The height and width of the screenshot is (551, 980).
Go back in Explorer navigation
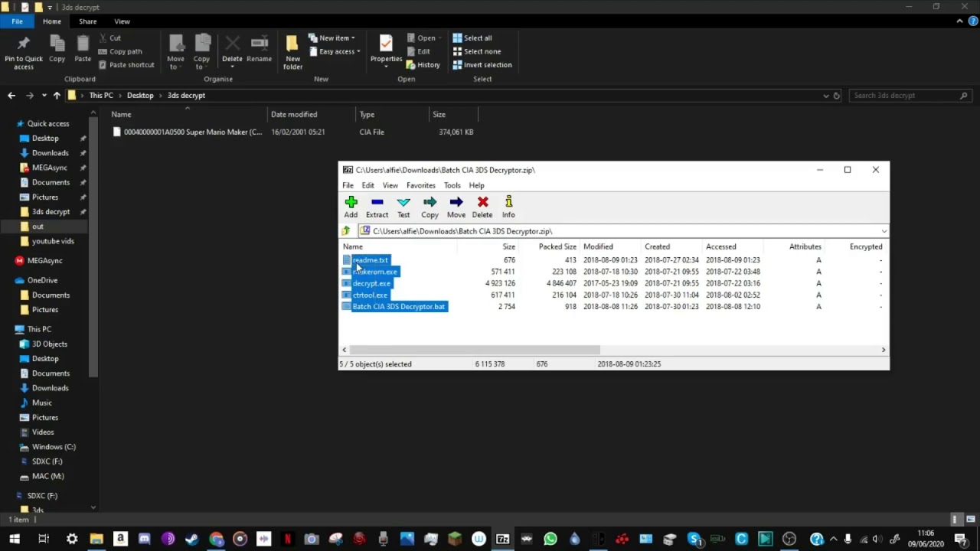tap(11, 96)
